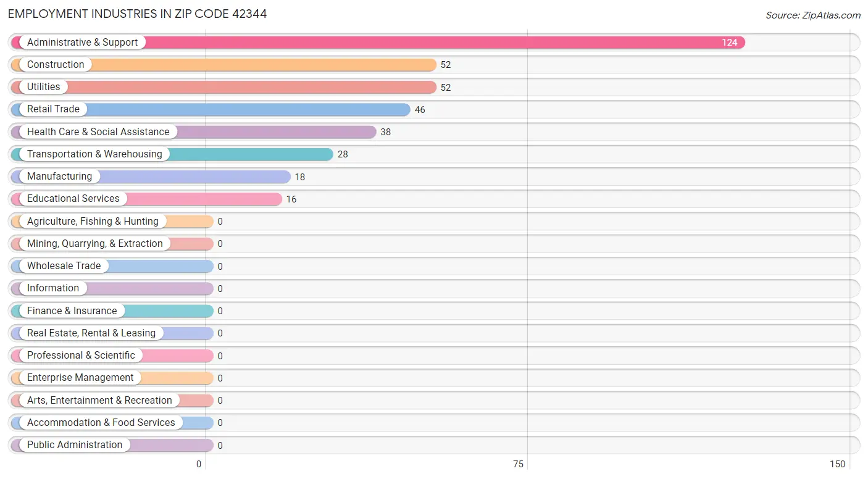Click the Administrative & Support bar label

click(x=82, y=43)
